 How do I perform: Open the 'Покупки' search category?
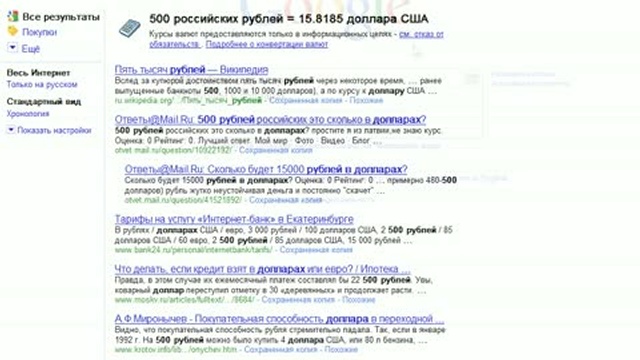click(x=40, y=32)
